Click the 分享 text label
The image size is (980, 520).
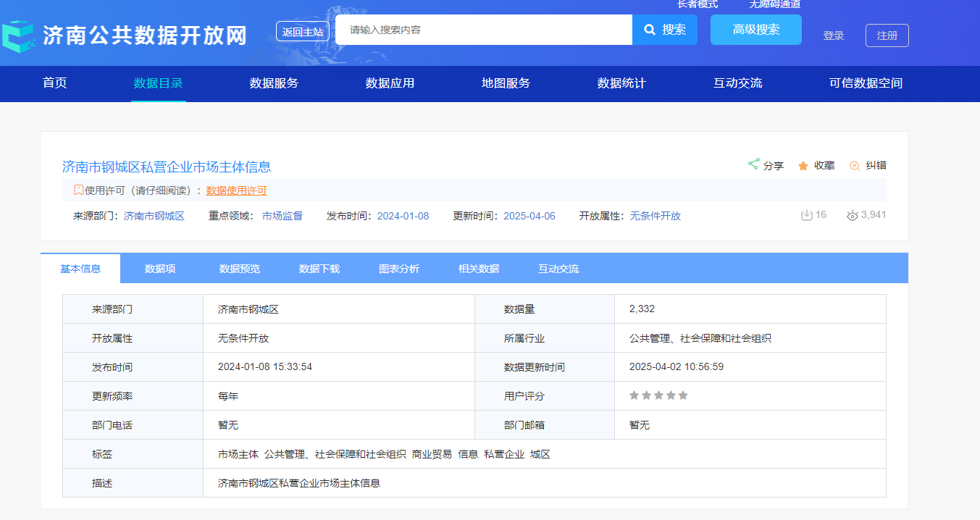click(774, 166)
